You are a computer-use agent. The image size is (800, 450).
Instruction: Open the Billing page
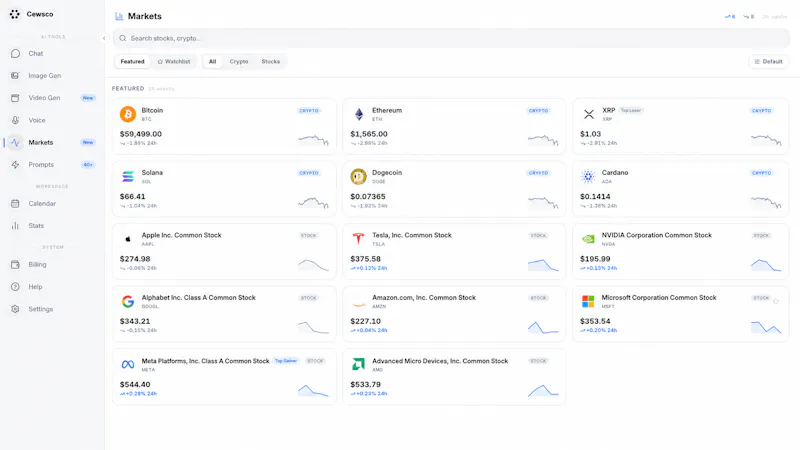coord(51,264)
